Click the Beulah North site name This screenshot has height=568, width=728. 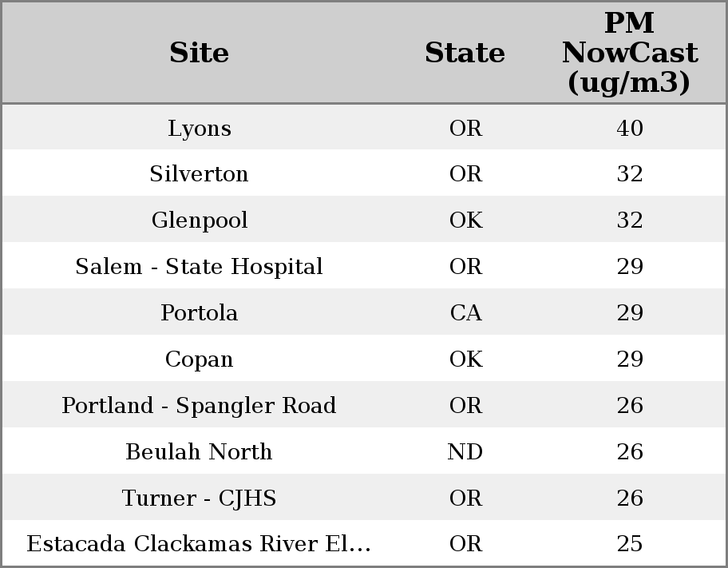[199, 452]
